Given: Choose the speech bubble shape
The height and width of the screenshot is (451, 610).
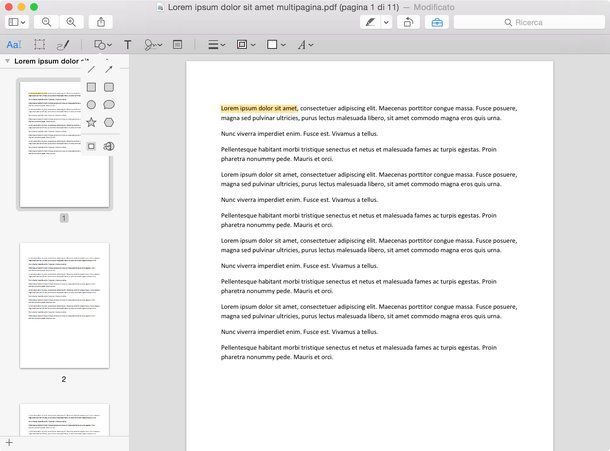Looking at the screenshot, I should point(109,105).
